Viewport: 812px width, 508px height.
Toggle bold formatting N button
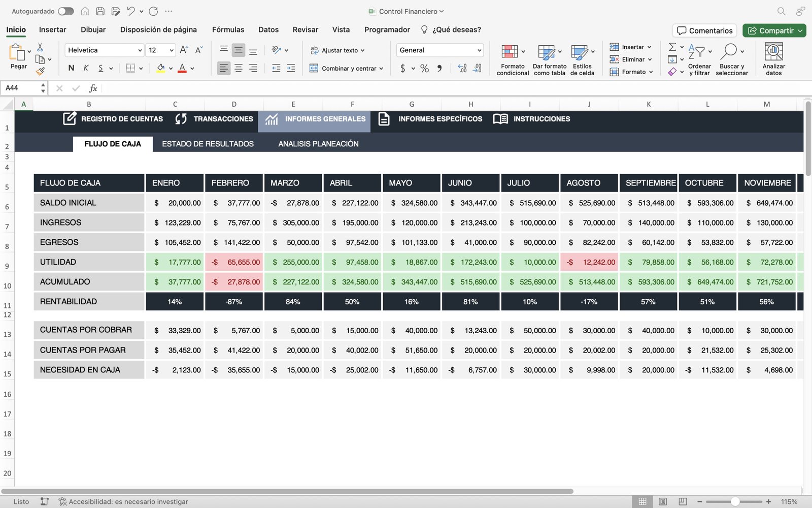pyautogui.click(x=71, y=68)
